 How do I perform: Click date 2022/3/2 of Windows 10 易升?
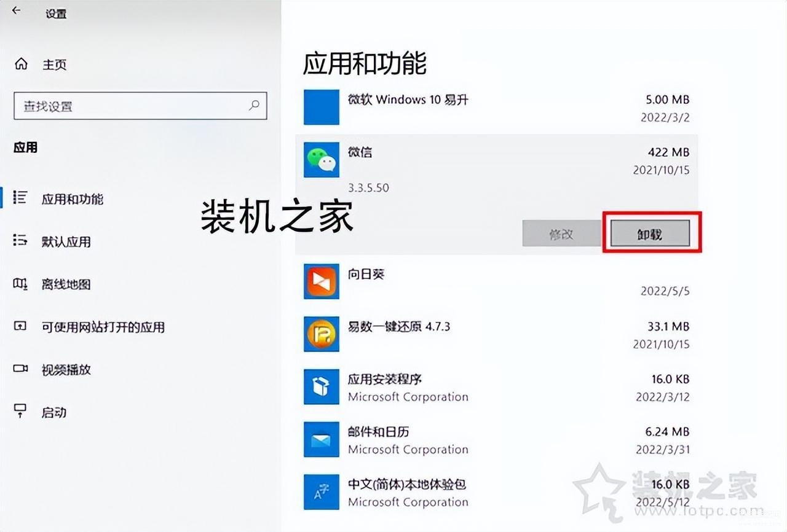[665, 117]
